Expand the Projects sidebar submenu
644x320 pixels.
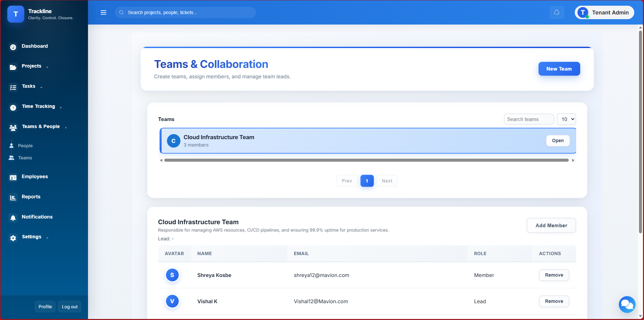click(32, 66)
